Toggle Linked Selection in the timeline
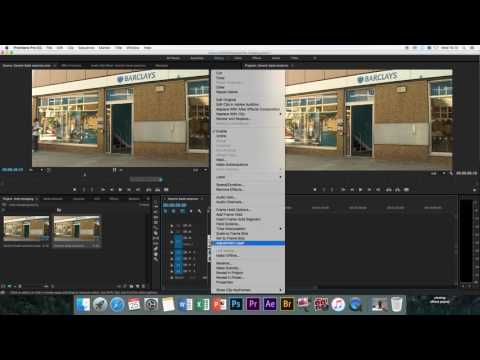 182,211
